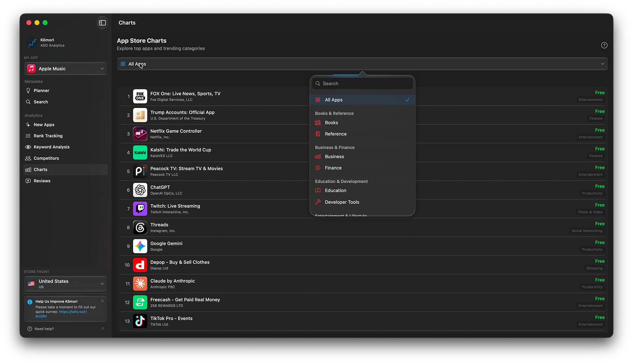Click the App Store Charts heading

tap(142, 41)
